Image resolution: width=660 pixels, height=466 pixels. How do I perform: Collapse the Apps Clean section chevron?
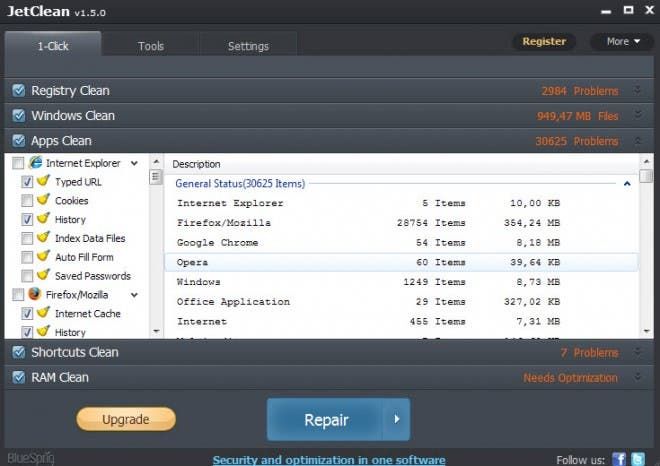tap(638, 141)
